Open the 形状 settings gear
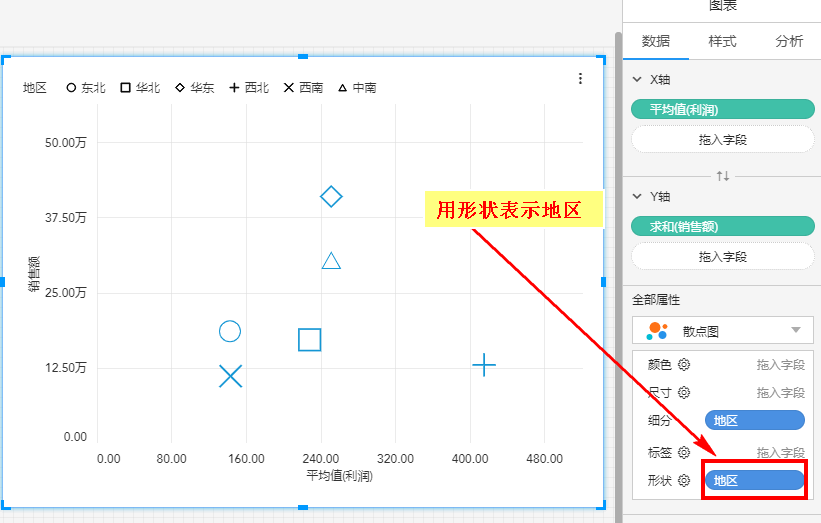 (x=684, y=481)
